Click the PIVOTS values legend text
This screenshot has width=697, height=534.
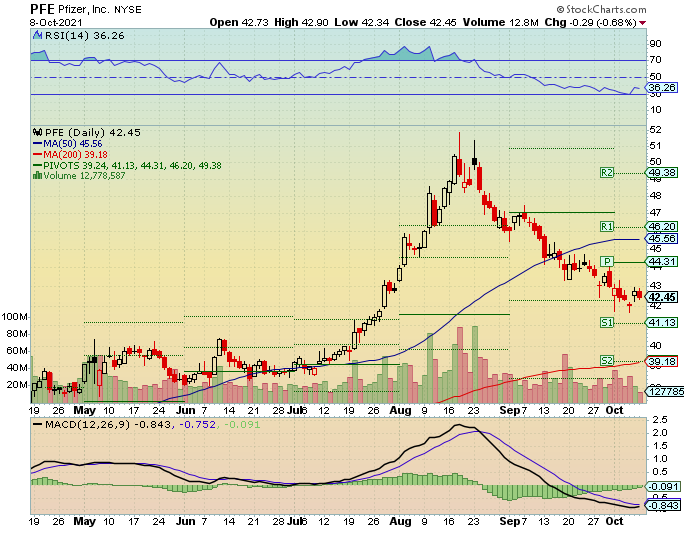(x=132, y=165)
